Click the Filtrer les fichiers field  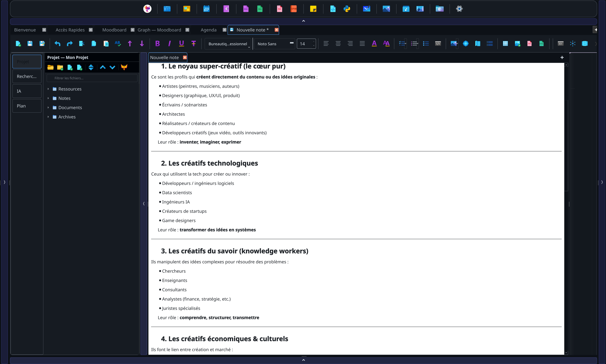[92, 78]
